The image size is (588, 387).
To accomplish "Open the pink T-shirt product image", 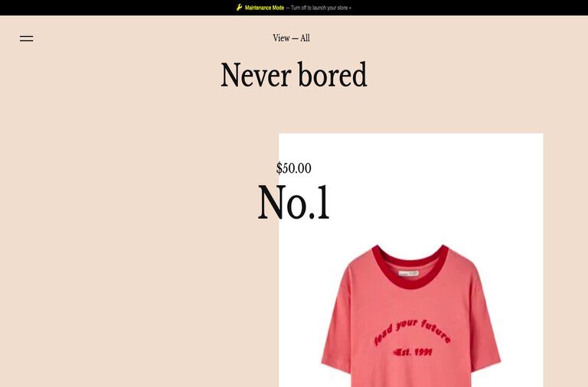I will point(411,315).
